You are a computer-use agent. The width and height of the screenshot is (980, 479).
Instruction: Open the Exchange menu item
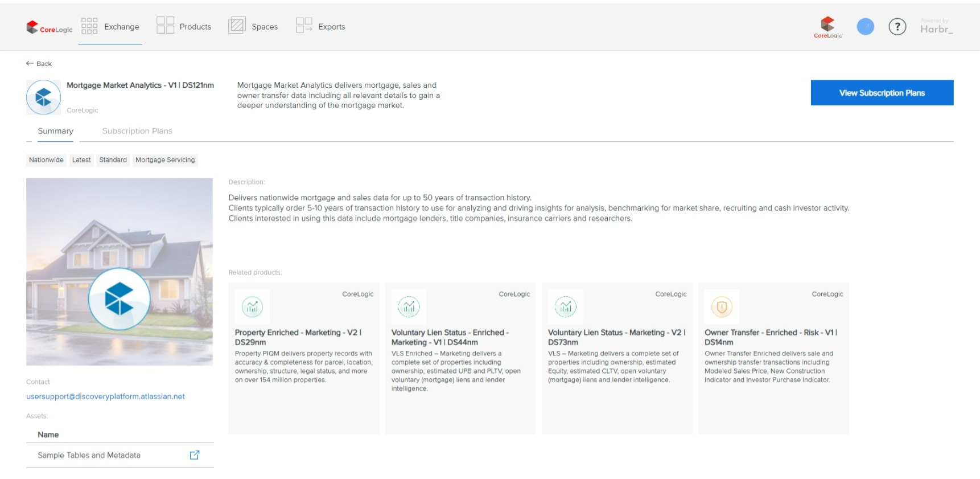point(122,27)
